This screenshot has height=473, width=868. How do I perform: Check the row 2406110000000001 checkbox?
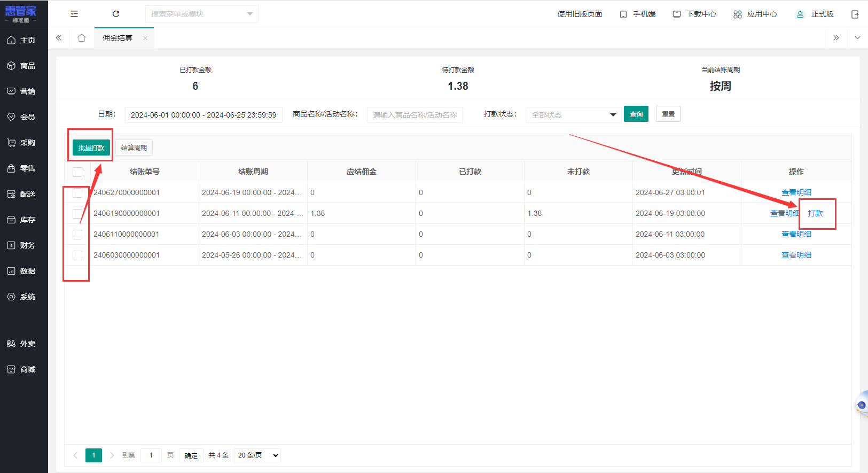tap(77, 235)
